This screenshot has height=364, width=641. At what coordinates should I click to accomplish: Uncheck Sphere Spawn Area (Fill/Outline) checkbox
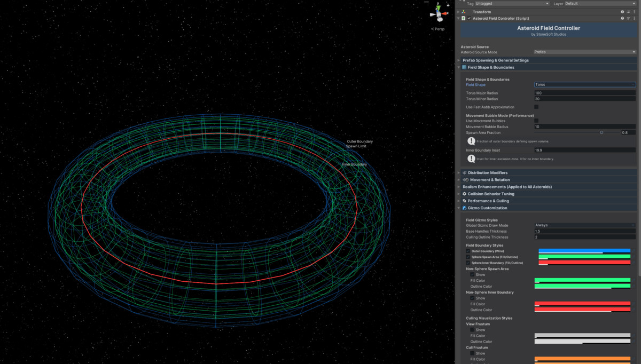click(468, 257)
